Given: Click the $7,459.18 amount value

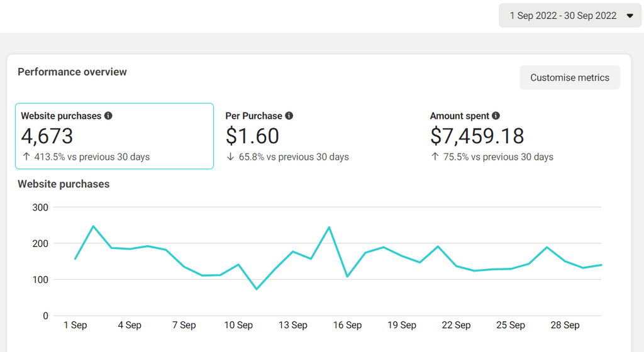Looking at the screenshot, I should click(477, 136).
